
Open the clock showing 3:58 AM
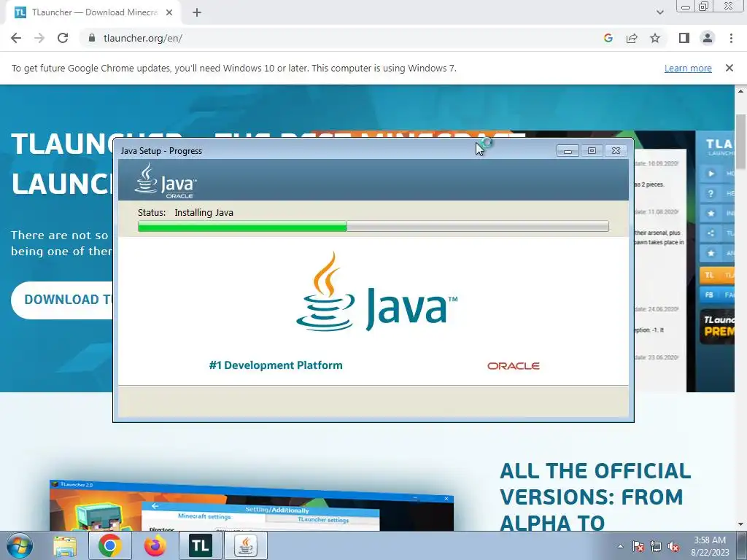[710, 546]
